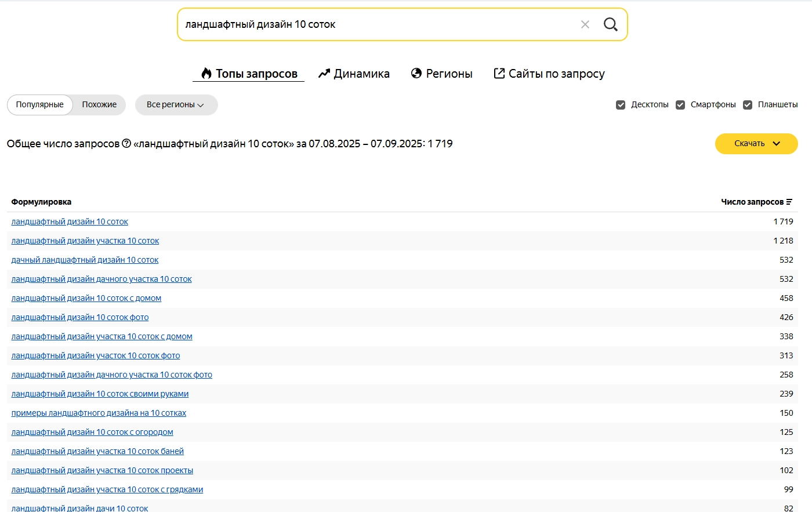Open the Динамика tab
Screen dimensions: 812x512
pyautogui.click(x=361, y=74)
